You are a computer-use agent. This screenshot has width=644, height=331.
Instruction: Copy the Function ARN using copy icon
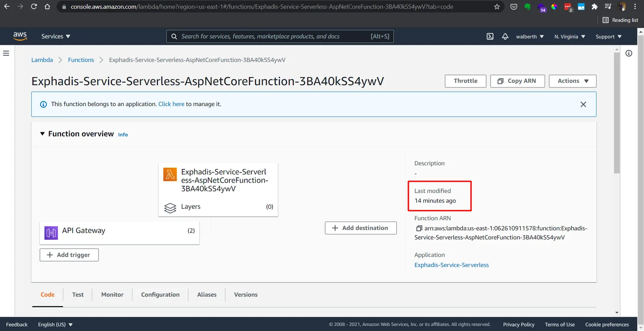[419, 228]
